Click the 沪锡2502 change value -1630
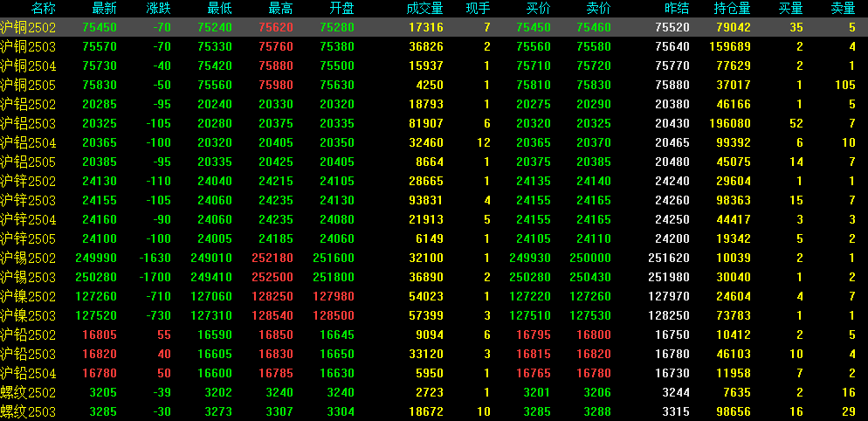Screen dimensions: 868x421 click(x=155, y=259)
